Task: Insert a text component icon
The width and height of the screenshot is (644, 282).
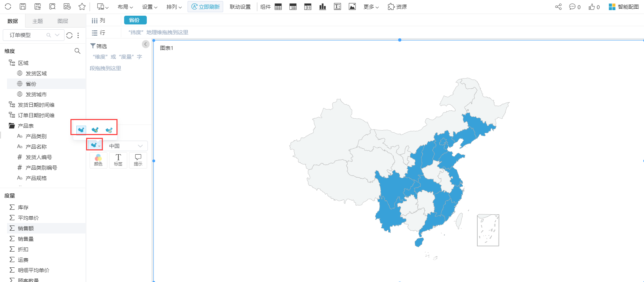Action: 338,7
